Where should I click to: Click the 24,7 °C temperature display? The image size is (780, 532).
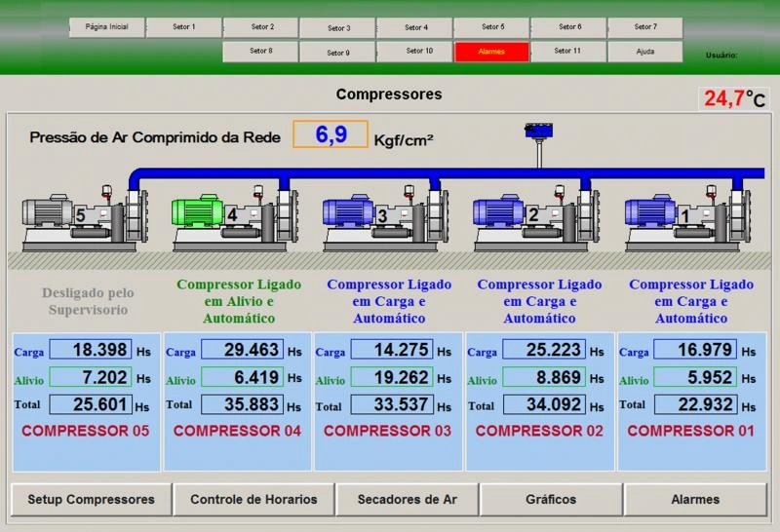click(733, 98)
